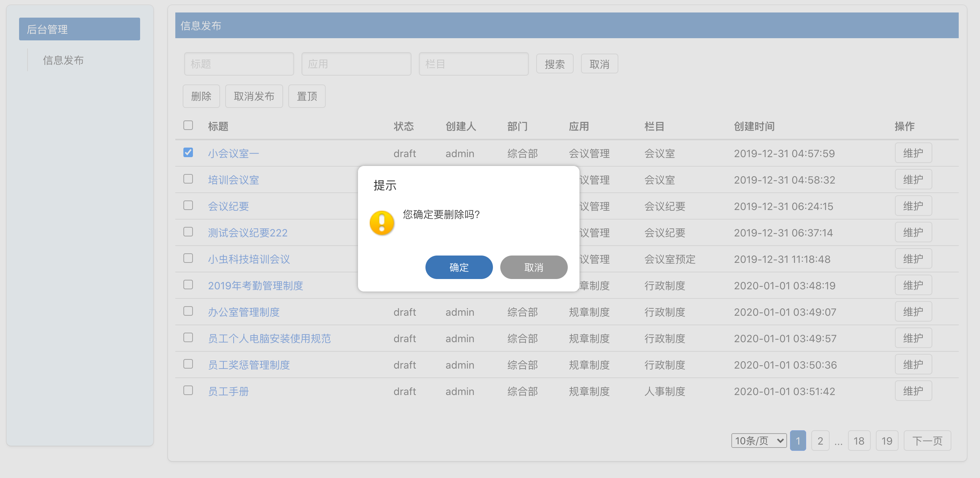Go to next page with 下一页

pos(927,441)
